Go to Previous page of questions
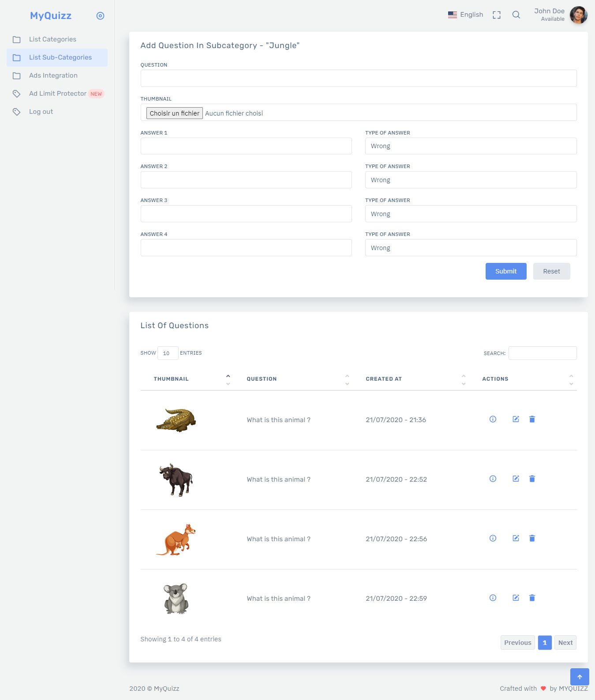 pos(518,643)
